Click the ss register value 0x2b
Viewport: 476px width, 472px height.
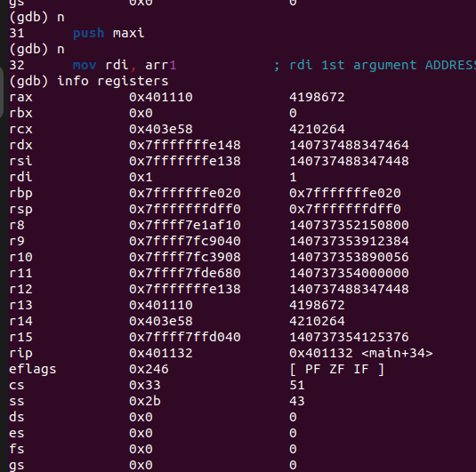145,401
